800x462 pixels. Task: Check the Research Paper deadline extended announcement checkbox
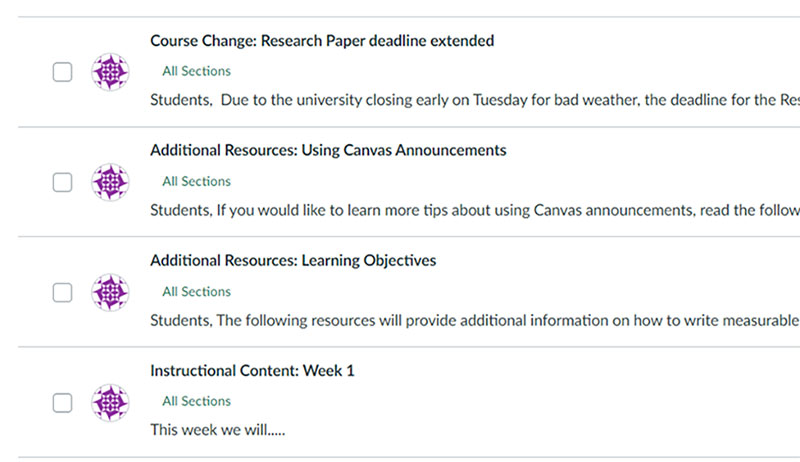(x=62, y=72)
